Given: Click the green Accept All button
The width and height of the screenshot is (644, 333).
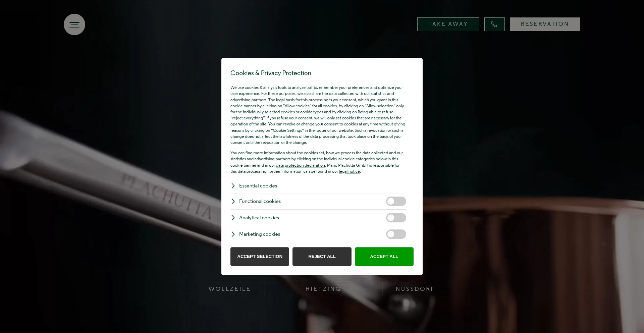Looking at the screenshot, I should tap(384, 257).
